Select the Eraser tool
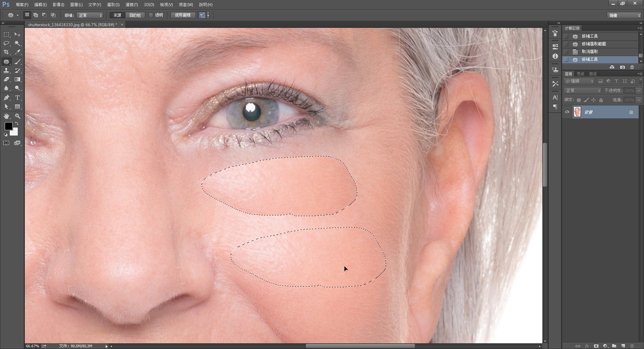Image resolution: width=644 pixels, height=349 pixels. pos(6,80)
